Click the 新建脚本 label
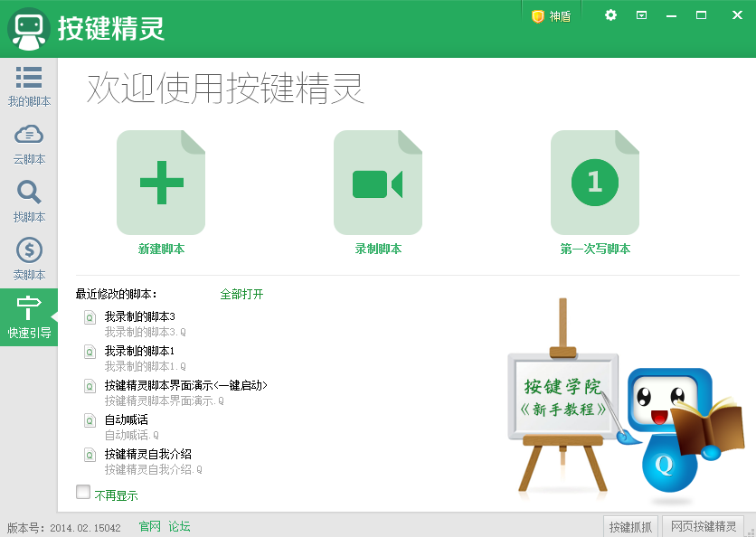Image resolution: width=756 pixels, height=537 pixels. pyautogui.click(x=161, y=249)
